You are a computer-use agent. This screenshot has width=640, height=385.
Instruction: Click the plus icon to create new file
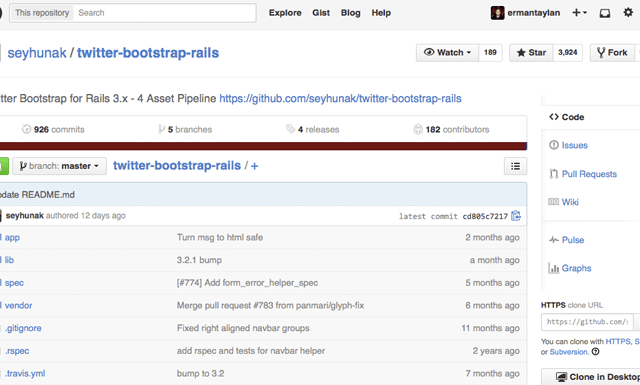(254, 166)
